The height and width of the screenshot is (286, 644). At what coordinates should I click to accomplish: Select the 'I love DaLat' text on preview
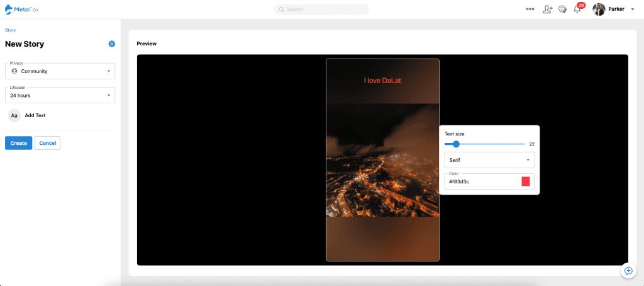382,81
